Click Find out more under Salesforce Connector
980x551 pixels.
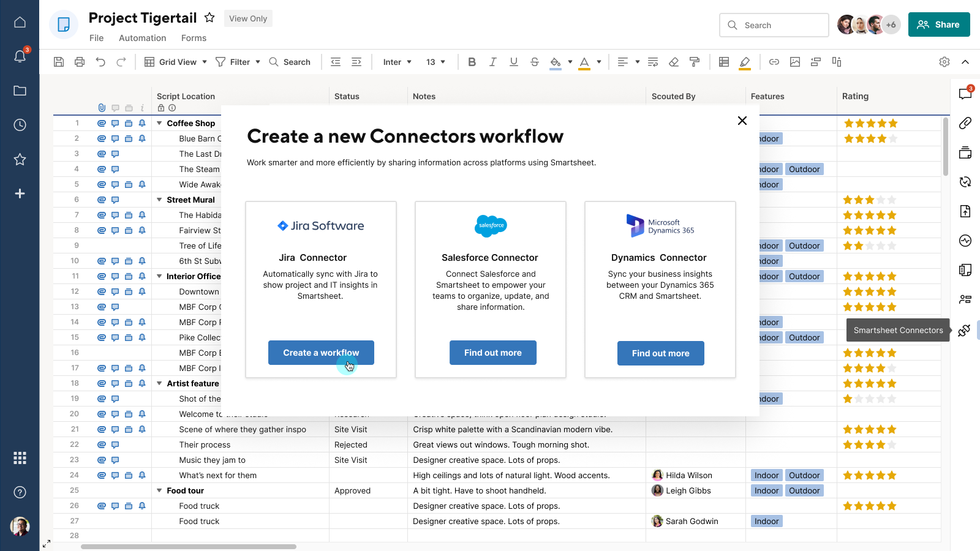pos(492,353)
